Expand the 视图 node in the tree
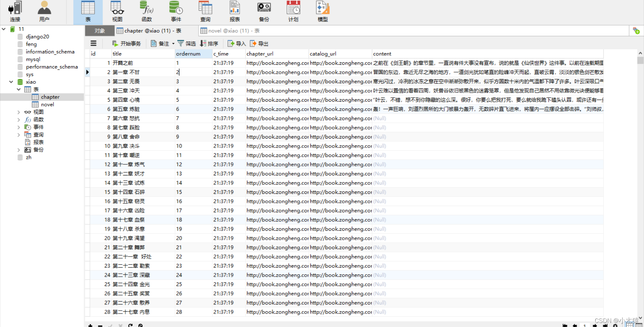The image size is (644, 327). pos(19,112)
